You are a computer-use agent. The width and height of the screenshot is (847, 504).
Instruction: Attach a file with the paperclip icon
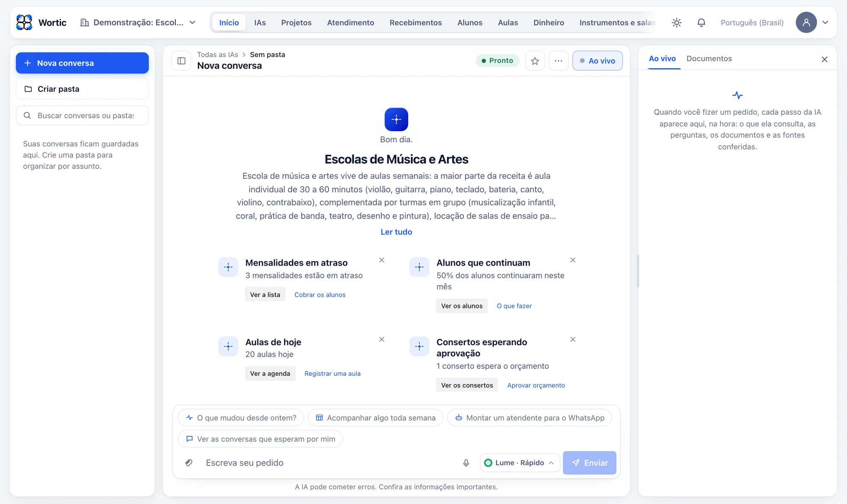[189, 462]
